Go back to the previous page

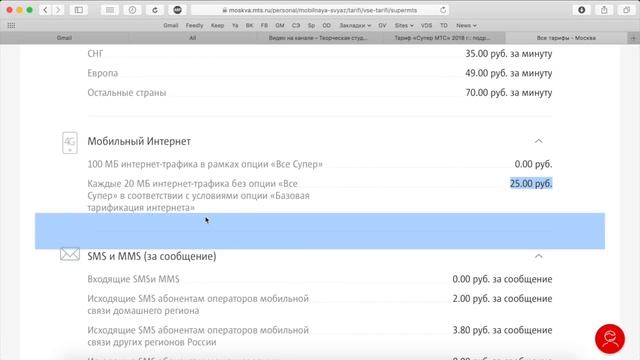click(45, 10)
